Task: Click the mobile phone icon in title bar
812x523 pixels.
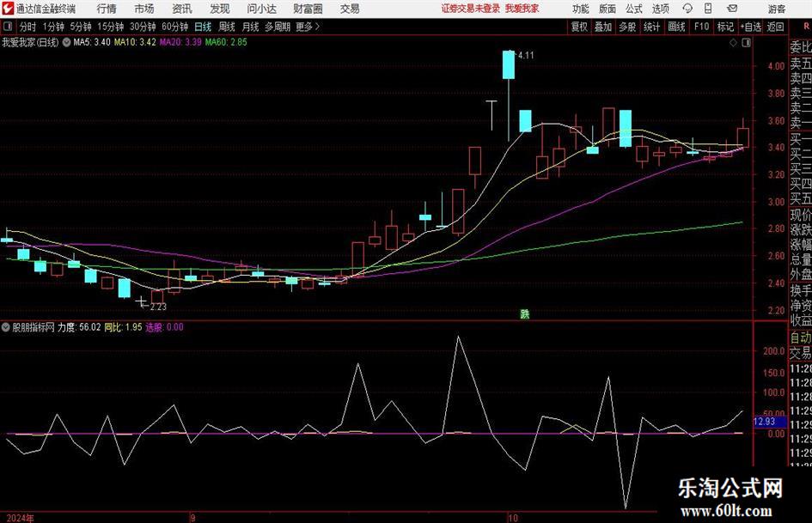Action: 708,9
